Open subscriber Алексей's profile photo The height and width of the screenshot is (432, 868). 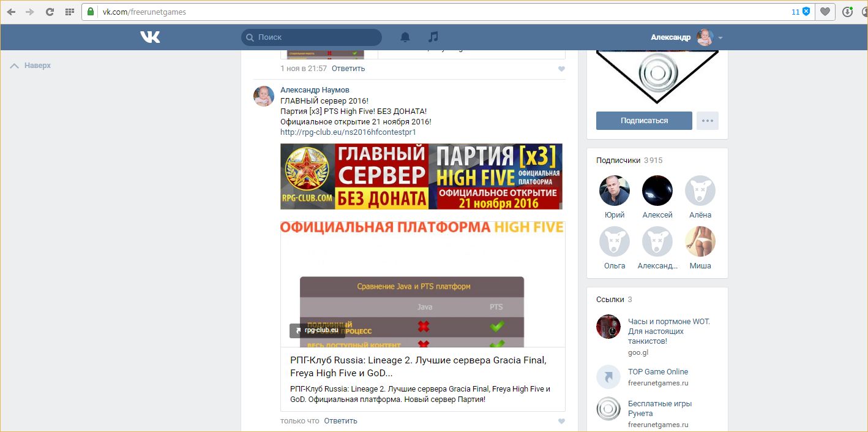click(657, 191)
